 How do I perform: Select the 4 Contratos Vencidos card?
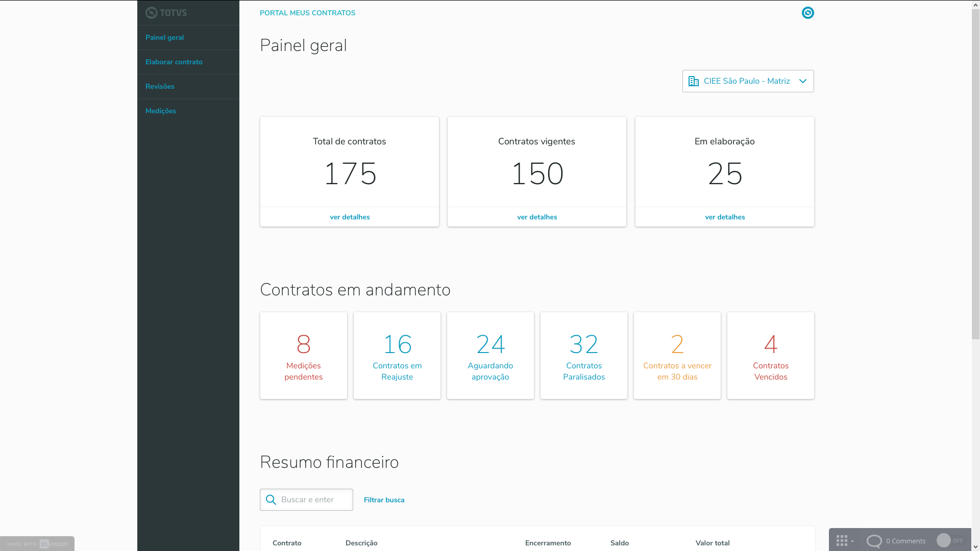pos(771,356)
